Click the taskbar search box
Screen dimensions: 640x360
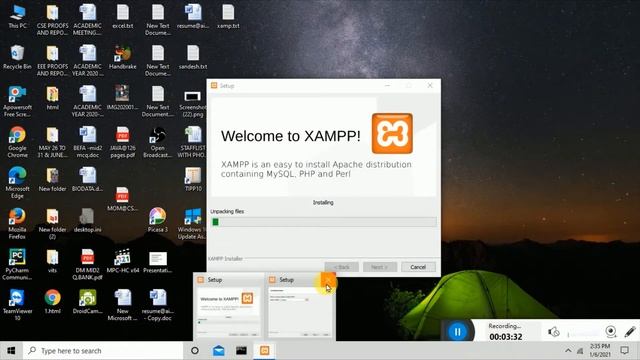(103, 351)
